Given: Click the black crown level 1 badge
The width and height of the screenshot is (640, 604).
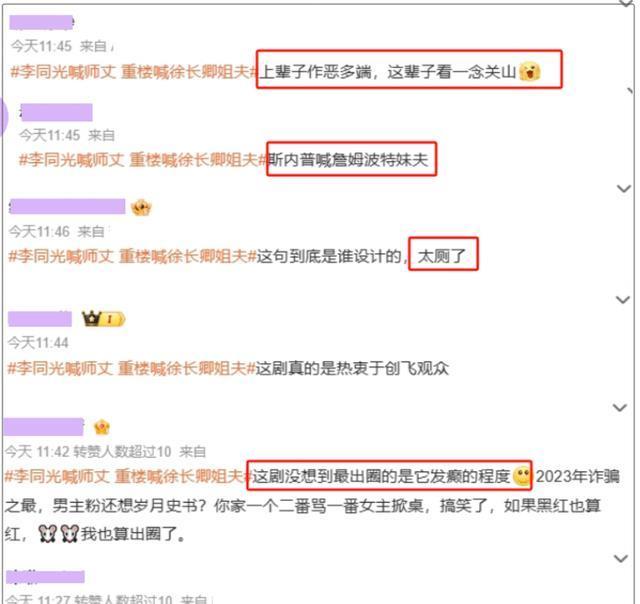Looking at the screenshot, I should pyautogui.click(x=104, y=319).
